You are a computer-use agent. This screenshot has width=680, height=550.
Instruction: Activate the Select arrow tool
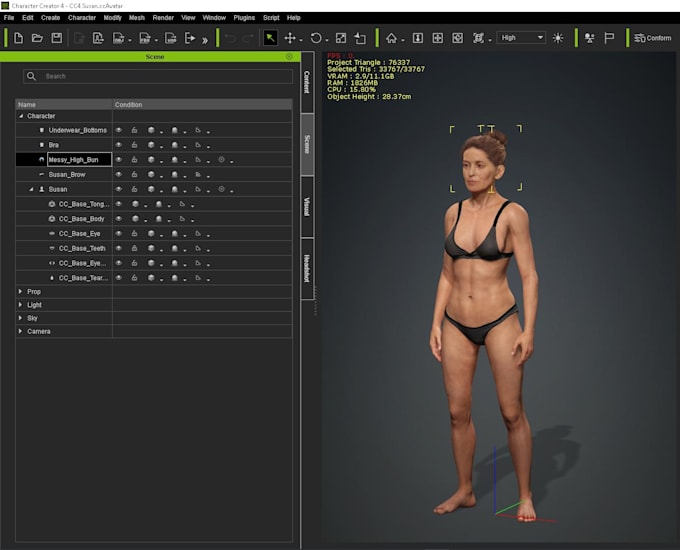tap(270, 38)
